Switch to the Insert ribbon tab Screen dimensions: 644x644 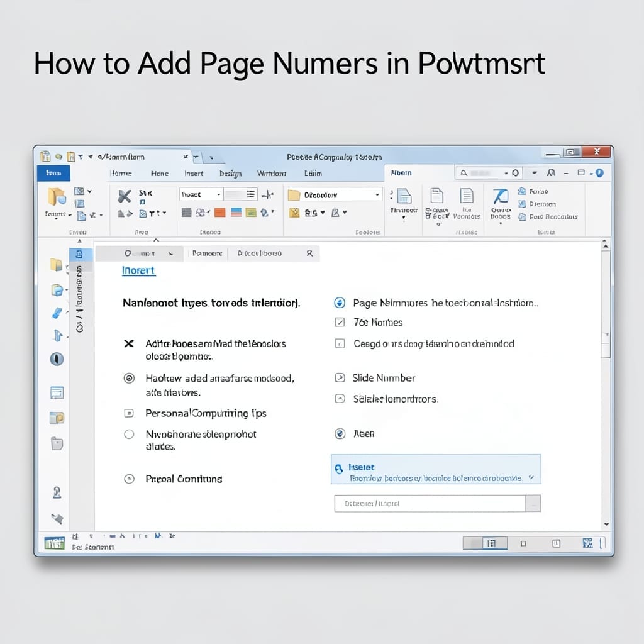click(x=194, y=174)
